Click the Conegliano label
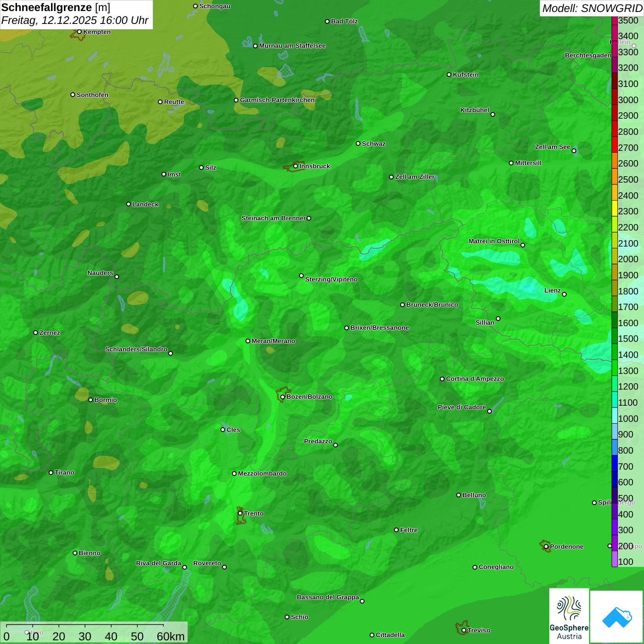644x644 pixels. coord(496,567)
